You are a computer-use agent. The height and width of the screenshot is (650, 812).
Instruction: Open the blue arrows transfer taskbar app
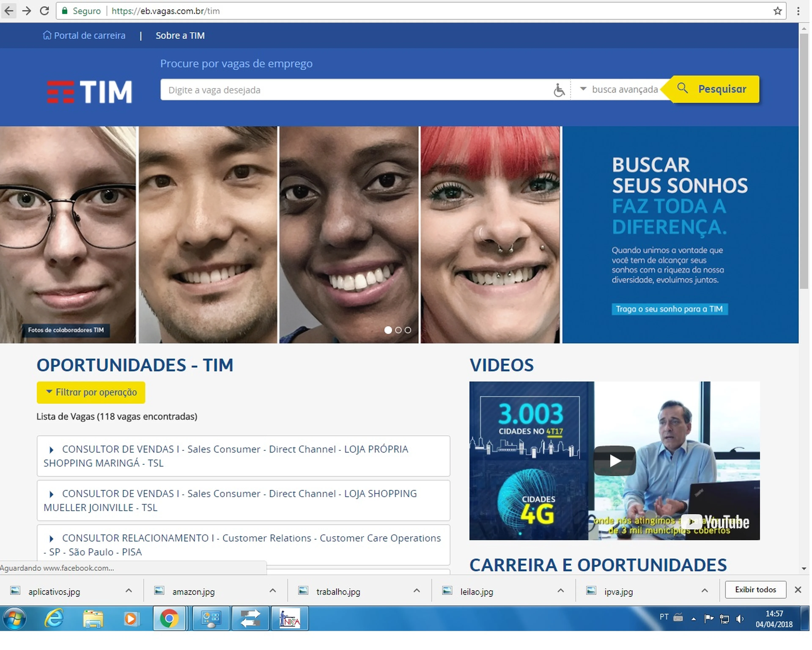(x=250, y=619)
